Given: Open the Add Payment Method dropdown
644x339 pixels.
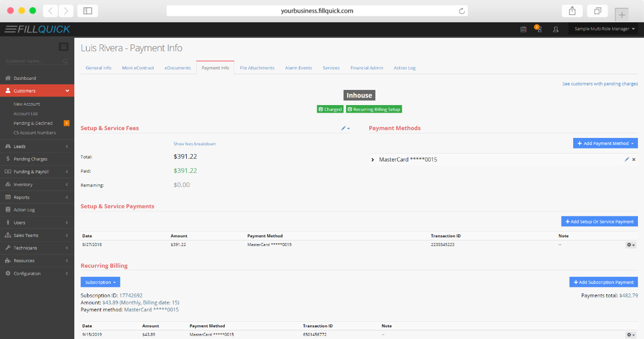Looking at the screenshot, I should [605, 143].
